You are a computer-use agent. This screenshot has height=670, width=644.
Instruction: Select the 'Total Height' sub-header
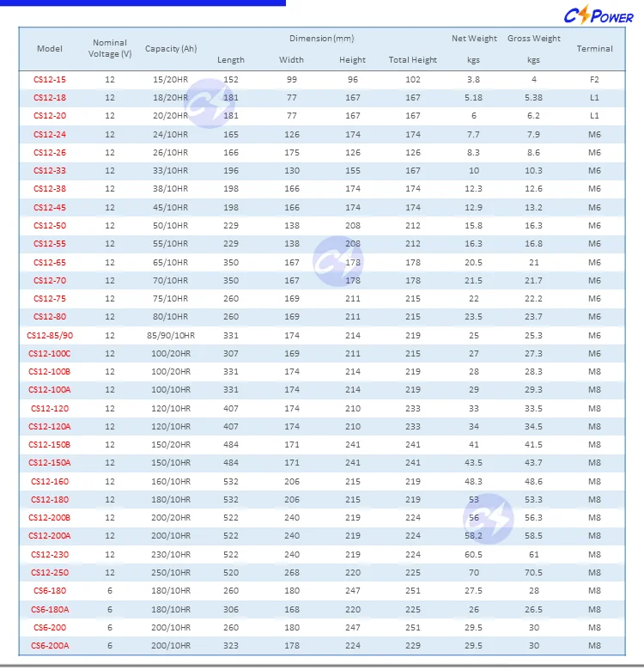(x=412, y=60)
